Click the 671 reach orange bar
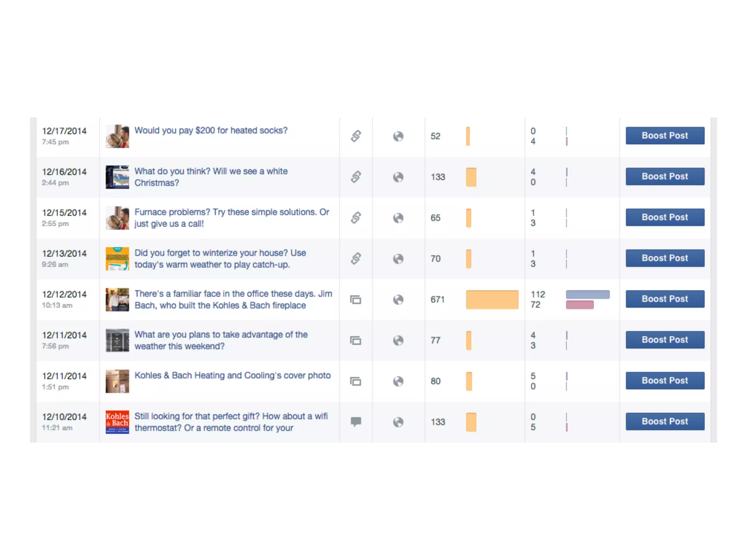 point(492,300)
